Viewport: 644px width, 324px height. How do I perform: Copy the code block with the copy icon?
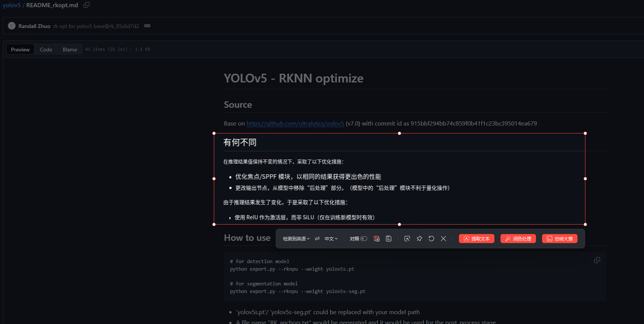click(597, 260)
